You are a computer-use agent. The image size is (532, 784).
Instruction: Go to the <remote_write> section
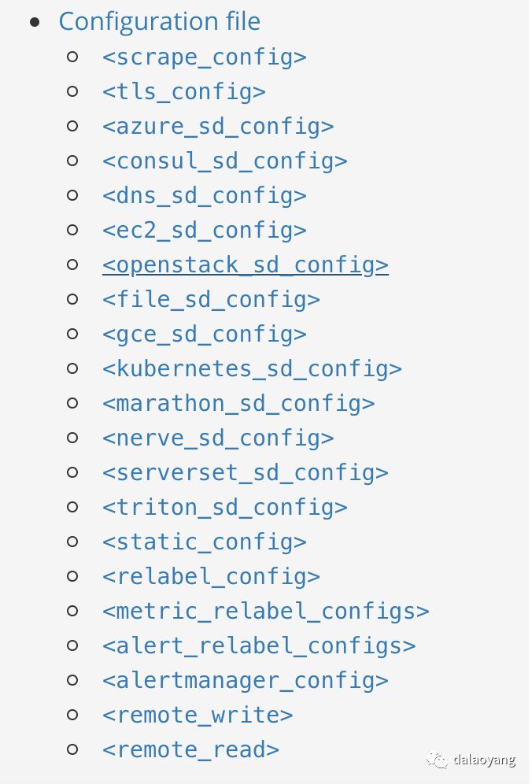pos(198,716)
